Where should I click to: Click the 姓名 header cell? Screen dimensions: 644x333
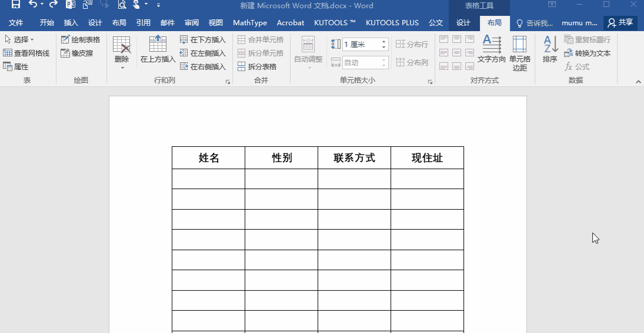click(209, 157)
